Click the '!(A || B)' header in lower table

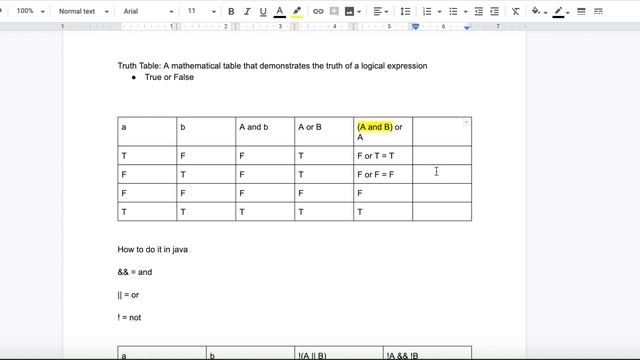click(312, 356)
